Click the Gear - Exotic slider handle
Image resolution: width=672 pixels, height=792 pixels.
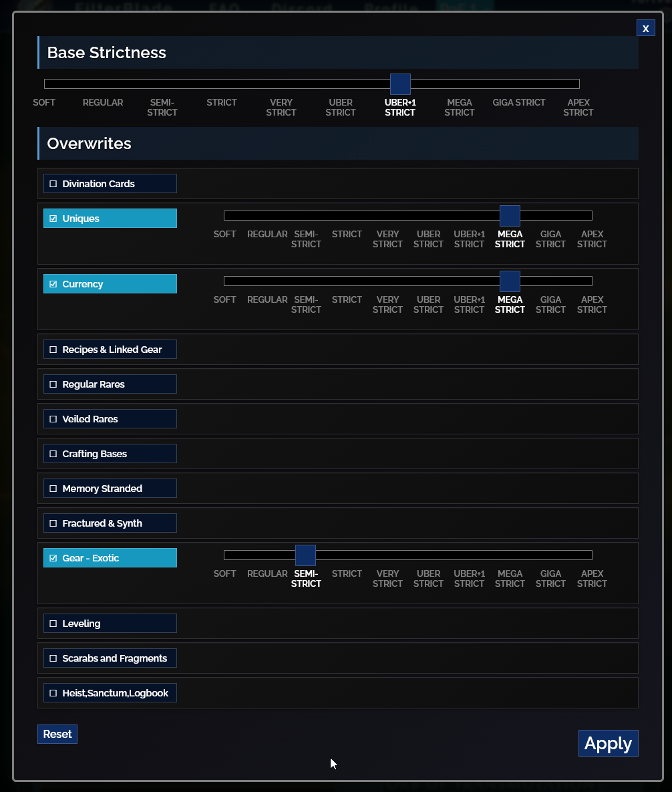[305, 555]
